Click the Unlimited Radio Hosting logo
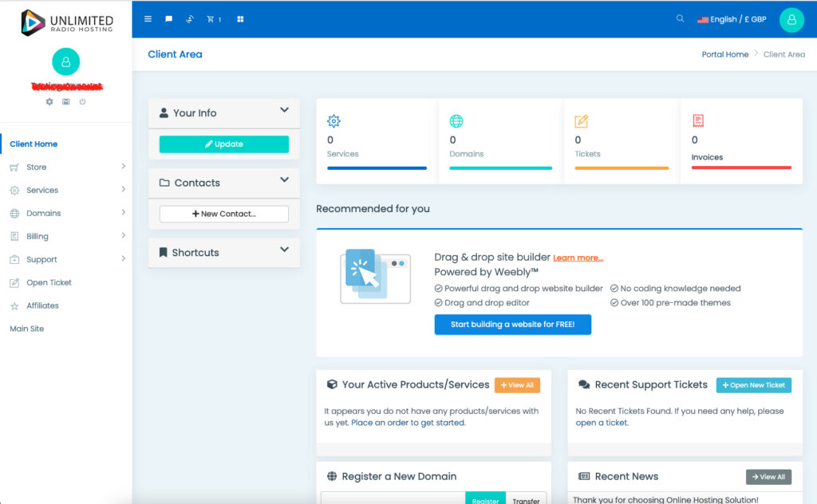Image resolution: width=817 pixels, height=504 pixels. click(66, 22)
